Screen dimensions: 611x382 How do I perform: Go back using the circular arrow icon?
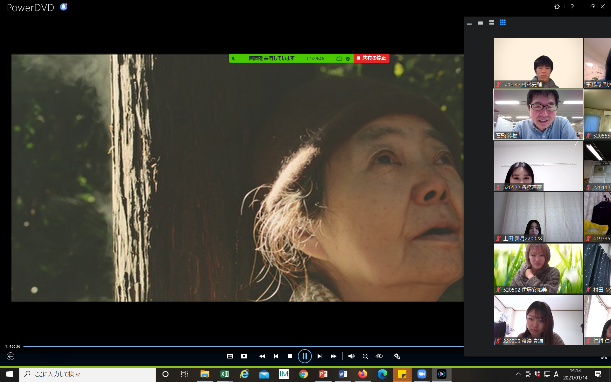tap(11, 356)
